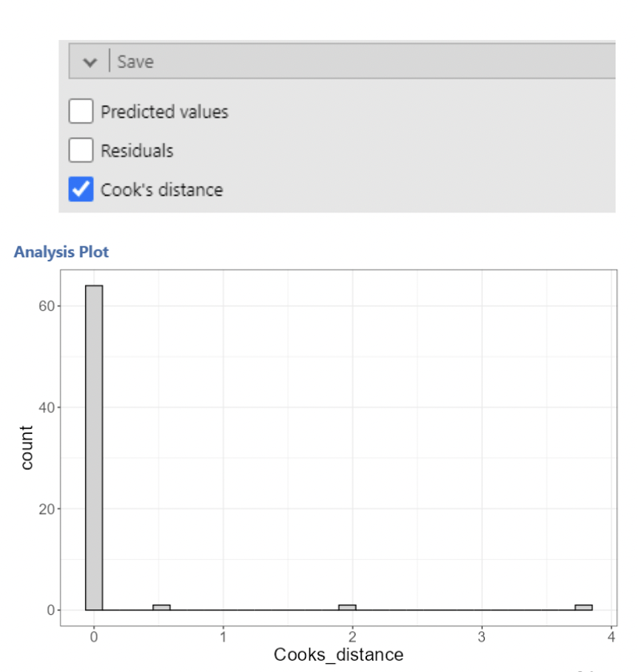Uncheck the Cook's distance checkbox

[80, 189]
